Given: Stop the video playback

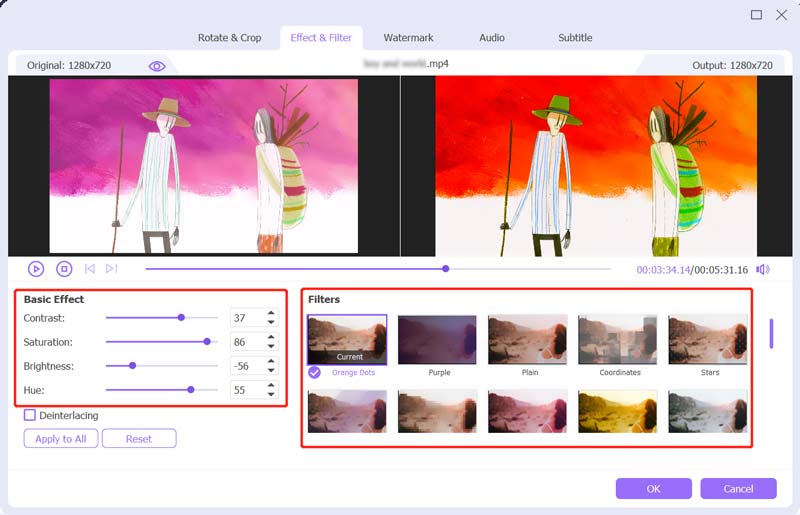Looking at the screenshot, I should coord(64,269).
